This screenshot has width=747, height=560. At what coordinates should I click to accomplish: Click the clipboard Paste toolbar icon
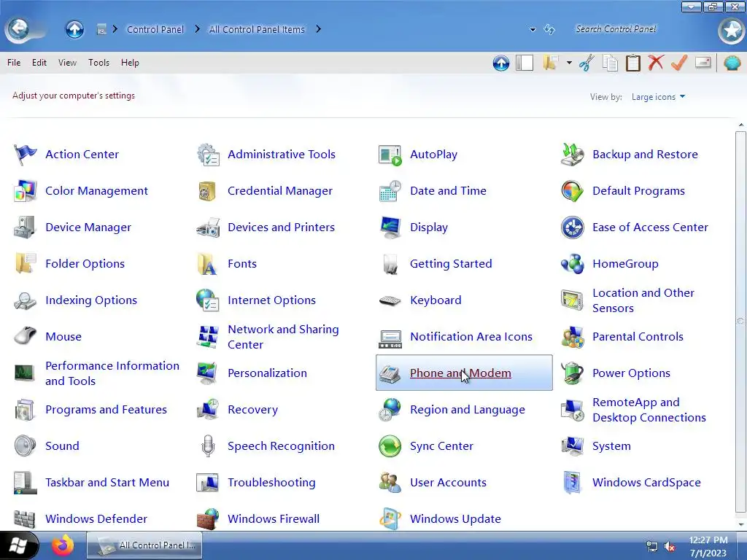point(632,63)
